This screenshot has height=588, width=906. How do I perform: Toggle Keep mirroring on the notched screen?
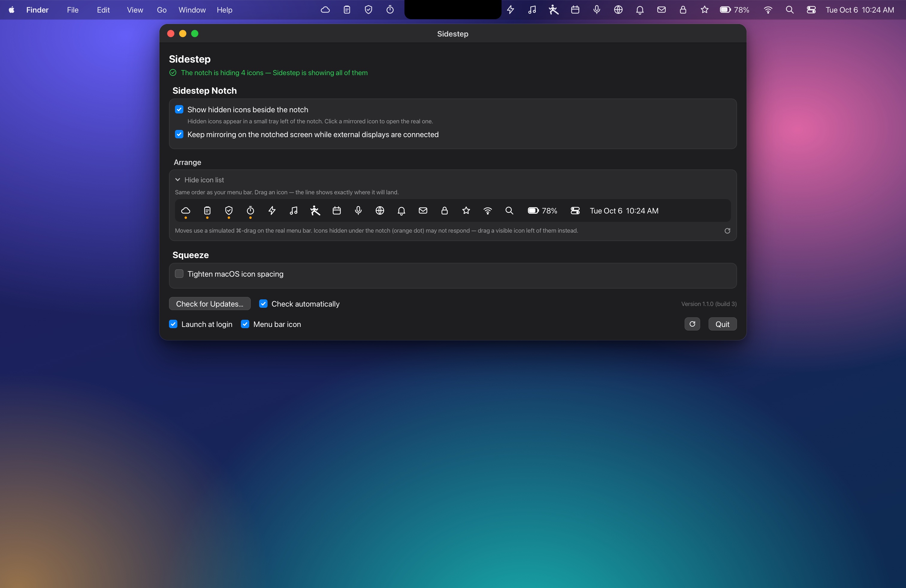coord(179,134)
